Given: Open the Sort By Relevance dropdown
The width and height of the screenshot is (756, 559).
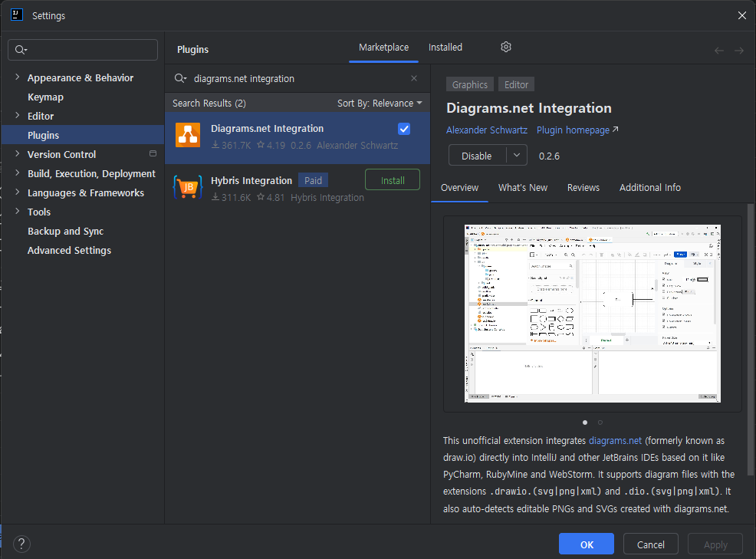Looking at the screenshot, I should pyautogui.click(x=380, y=104).
